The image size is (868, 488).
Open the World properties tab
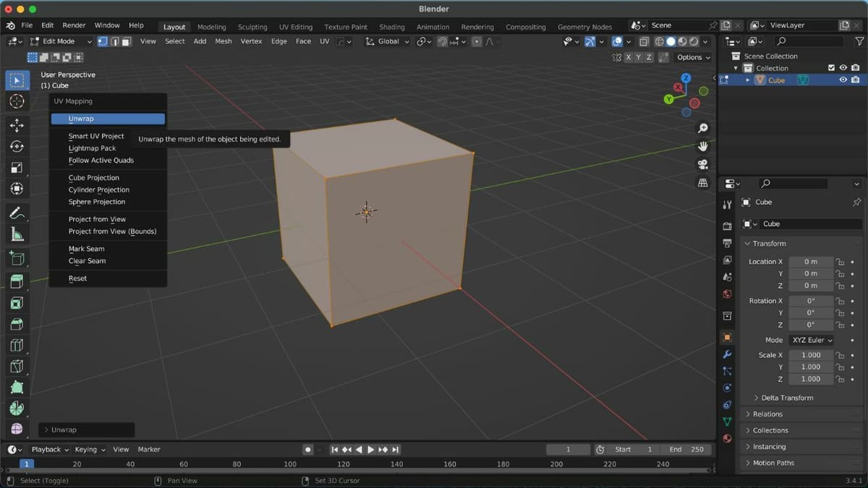click(727, 294)
